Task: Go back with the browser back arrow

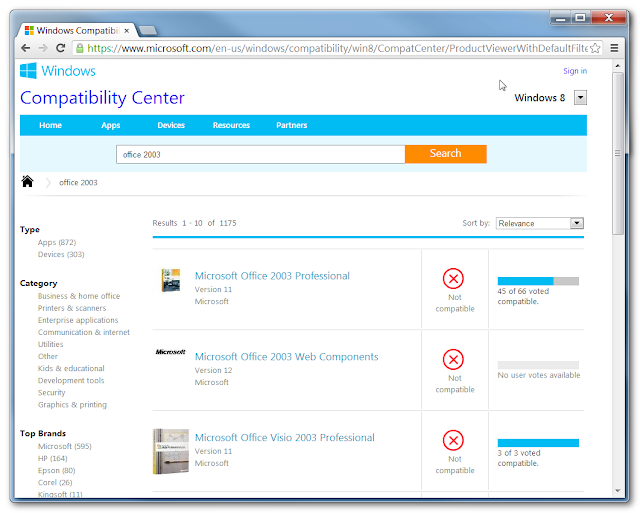Action: coord(26,48)
